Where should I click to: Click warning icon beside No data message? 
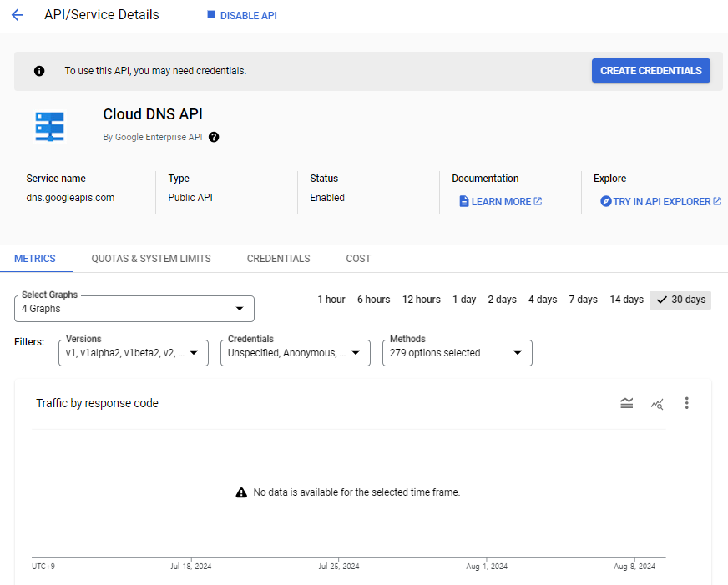point(241,492)
